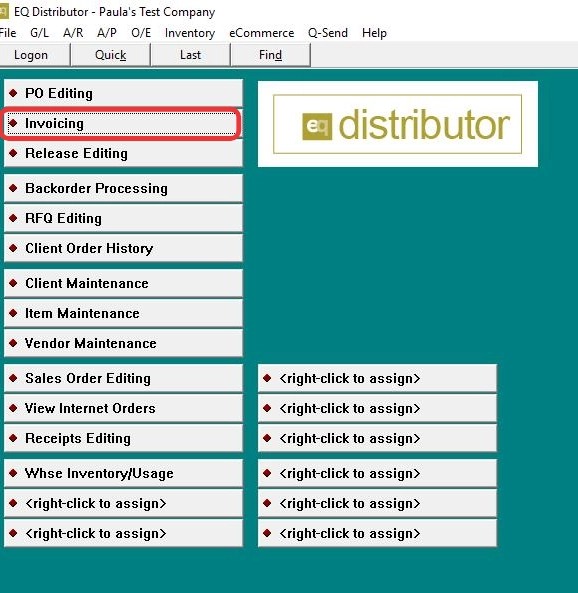Open Item Maintenance
This screenshot has height=593, width=578.
pyautogui.click(x=123, y=314)
